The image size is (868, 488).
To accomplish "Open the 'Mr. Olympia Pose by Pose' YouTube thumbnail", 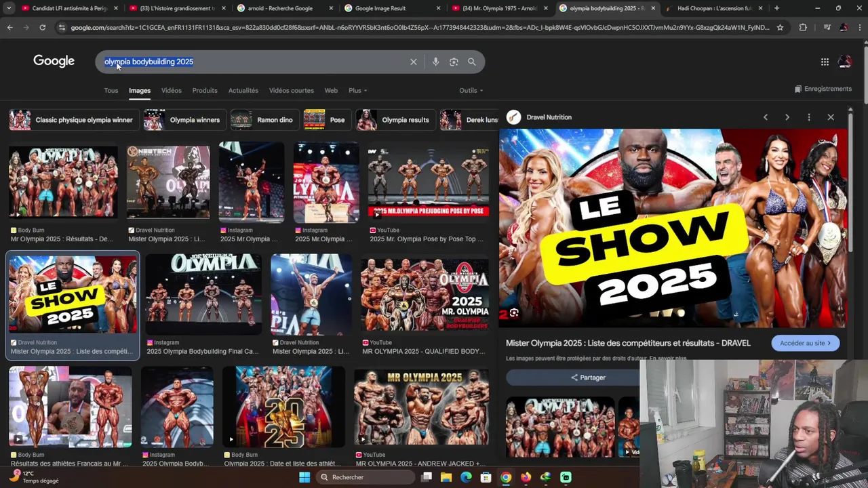I will [428, 182].
